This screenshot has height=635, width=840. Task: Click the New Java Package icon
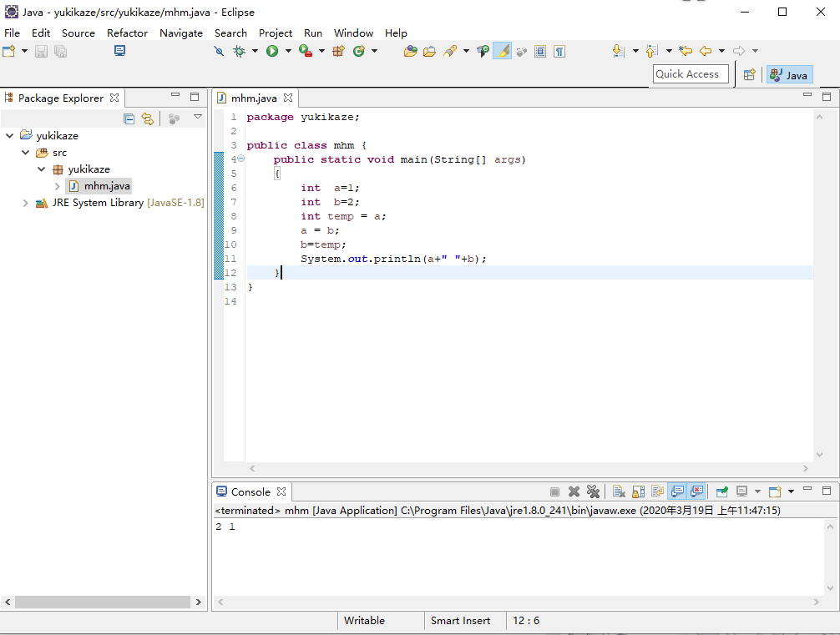pyautogui.click(x=338, y=52)
